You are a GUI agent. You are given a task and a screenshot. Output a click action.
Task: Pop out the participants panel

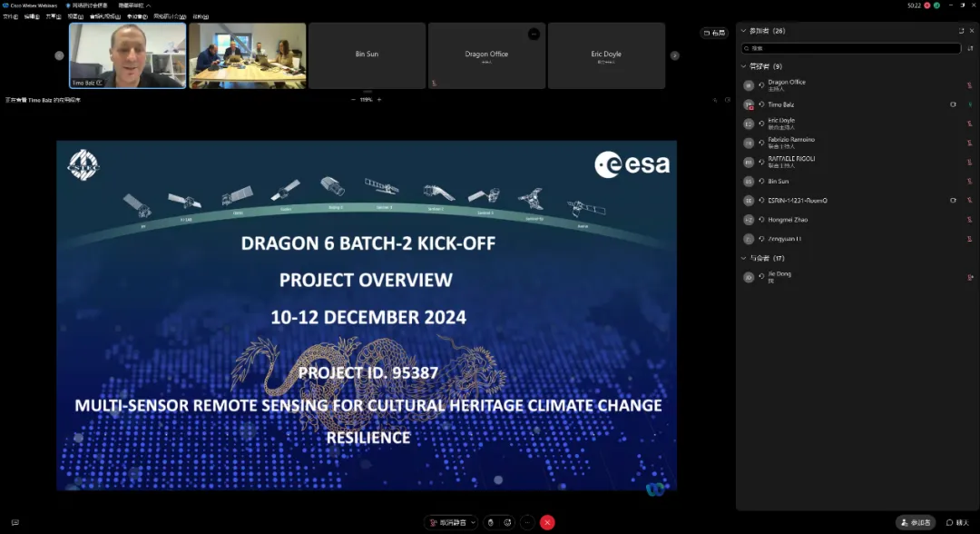[961, 31]
